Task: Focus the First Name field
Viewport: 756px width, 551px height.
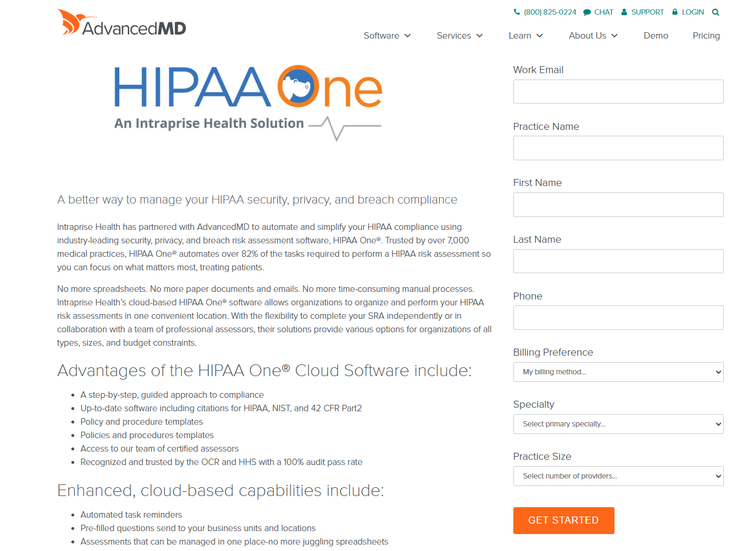Action: [619, 205]
